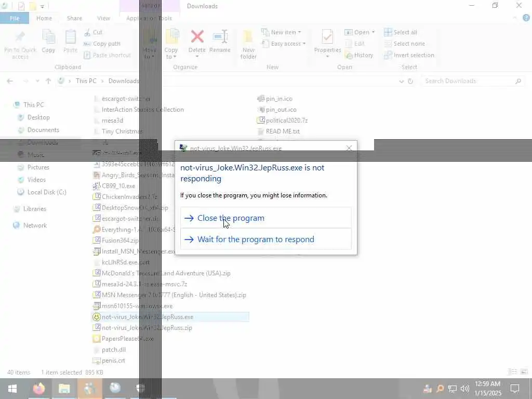The height and width of the screenshot is (399, 532).
Task: Select McDonald's Treasure Land Adventure zip file
Action: [162, 273]
